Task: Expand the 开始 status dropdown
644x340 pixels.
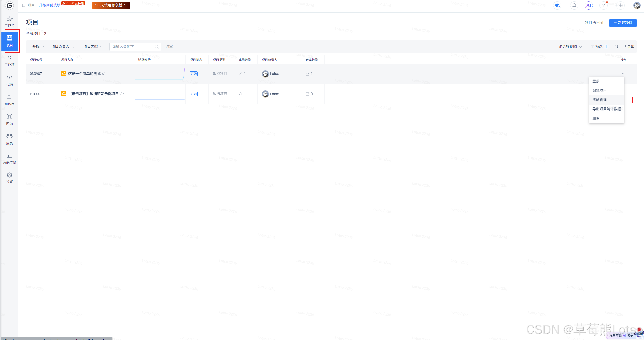Action: tap(38, 46)
